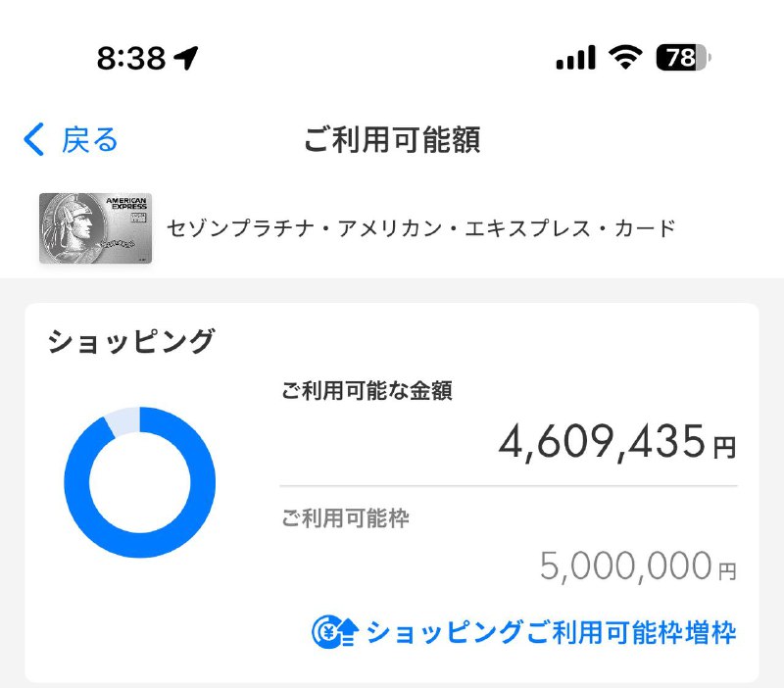Tap the blue usage donut chart

(x=142, y=480)
